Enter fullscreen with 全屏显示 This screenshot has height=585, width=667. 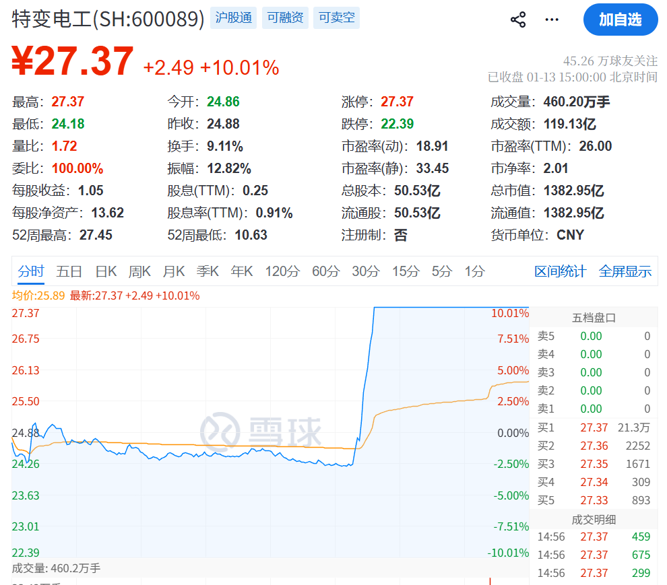pos(625,271)
